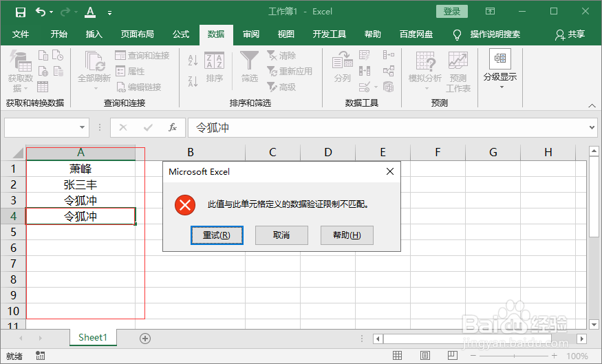Switch to the 插入 tab
The image size is (602, 364).
coord(94,34)
